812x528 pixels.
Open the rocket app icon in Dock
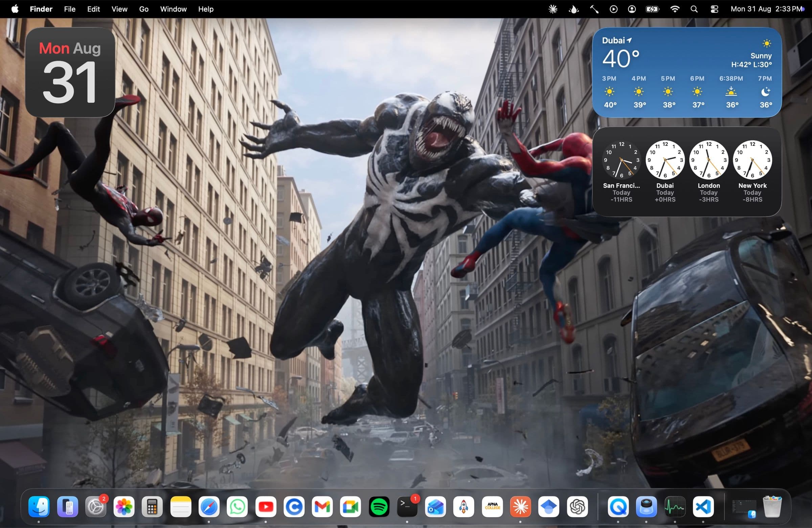[x=464, y=506]
